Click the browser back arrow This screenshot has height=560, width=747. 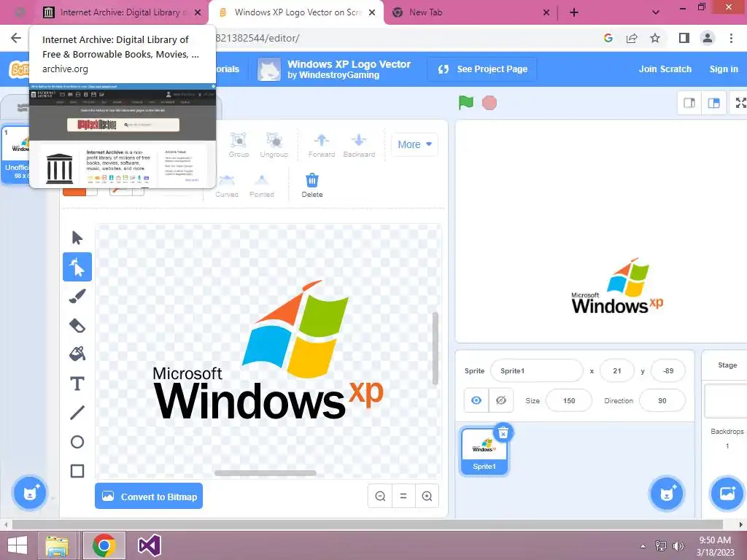pyautogui.click(x=16, y=38)
